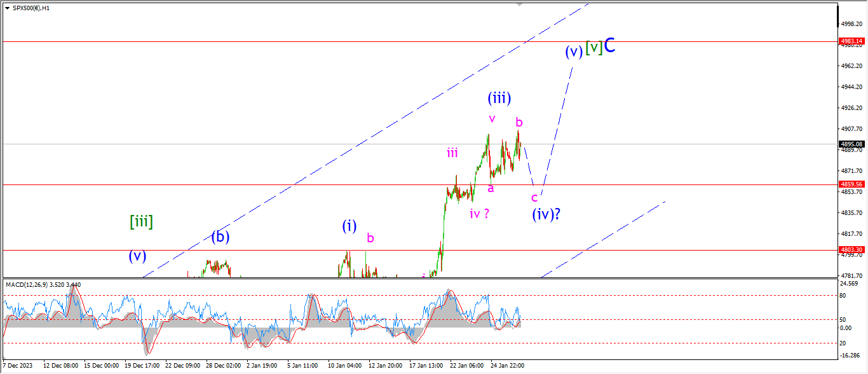Select the red 4859.56 price tag
This screenshot has width=868, height=374.
851,184
